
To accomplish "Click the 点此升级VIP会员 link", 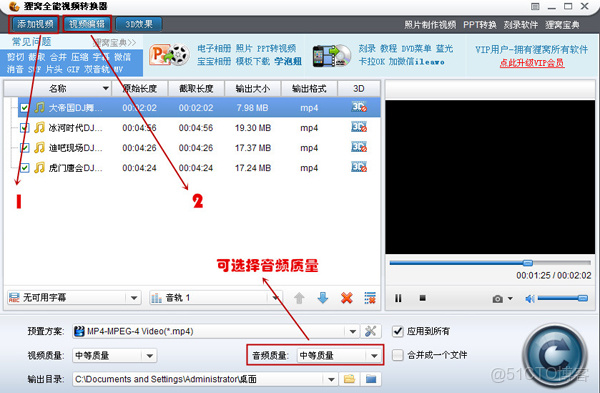I will point(532,63).
